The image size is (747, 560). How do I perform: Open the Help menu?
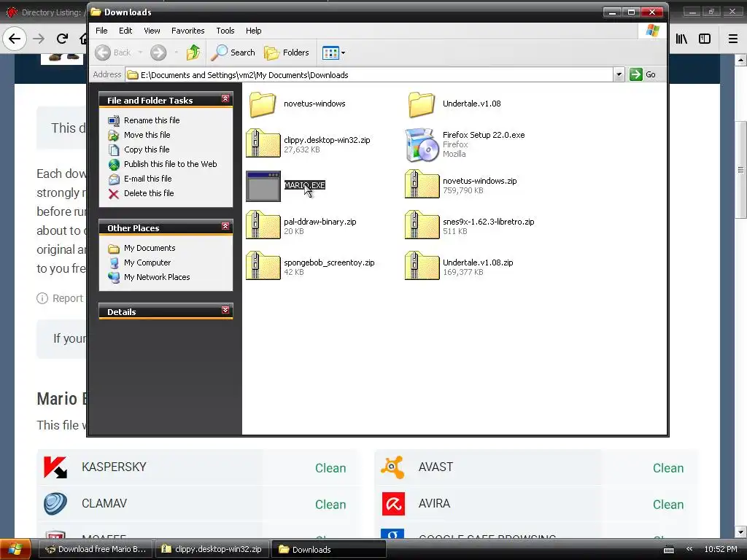click(x=253, y=31)
